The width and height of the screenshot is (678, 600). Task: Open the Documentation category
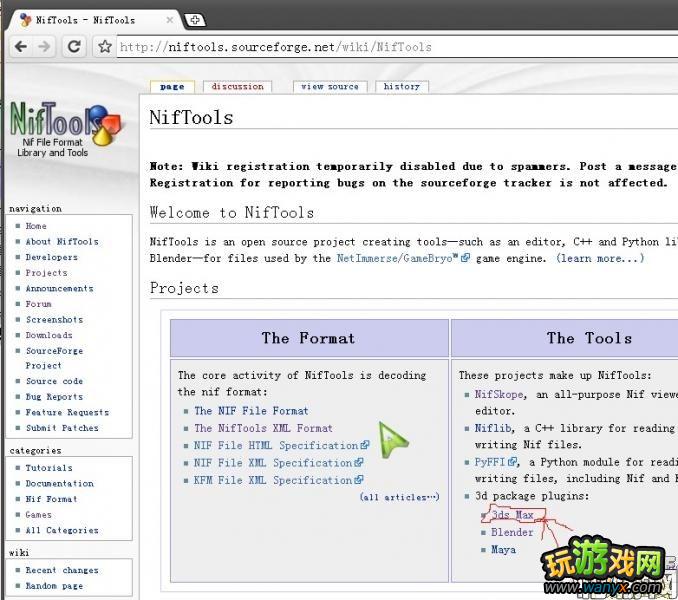point(59,483)
